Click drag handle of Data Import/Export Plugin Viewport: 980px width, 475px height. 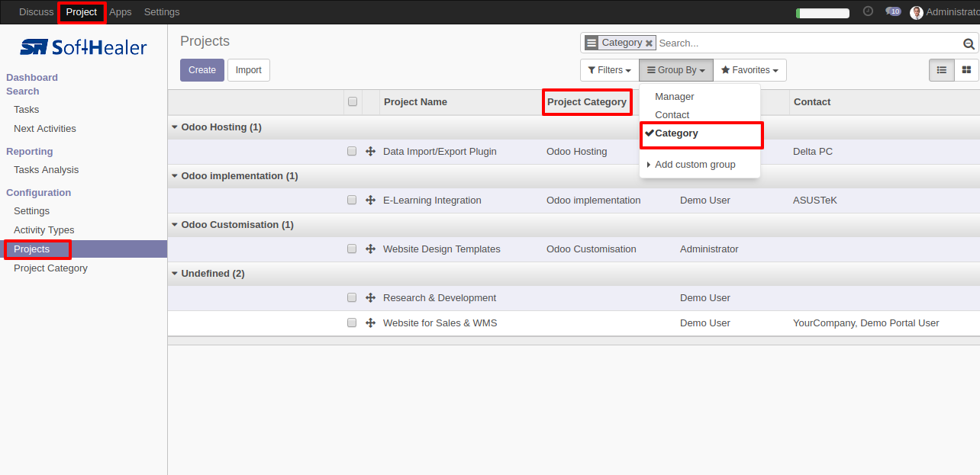(x=370, y=152)
